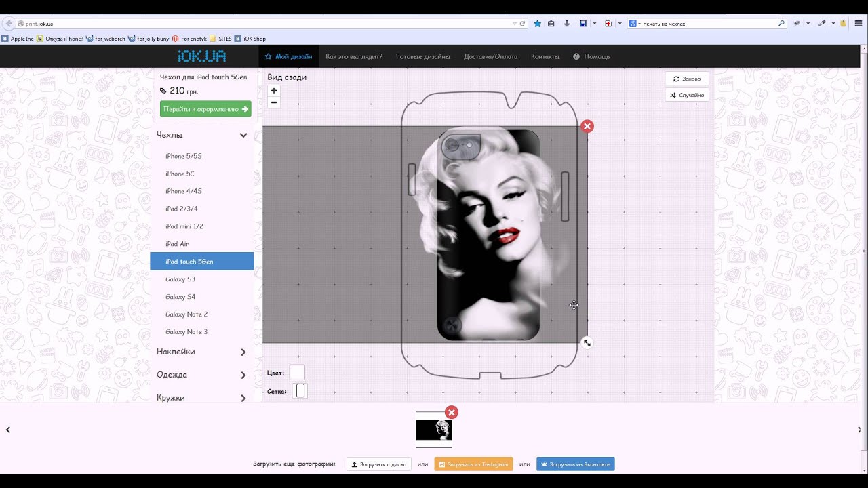
Task: Click the Случайно random button
Action: point(687,95)
